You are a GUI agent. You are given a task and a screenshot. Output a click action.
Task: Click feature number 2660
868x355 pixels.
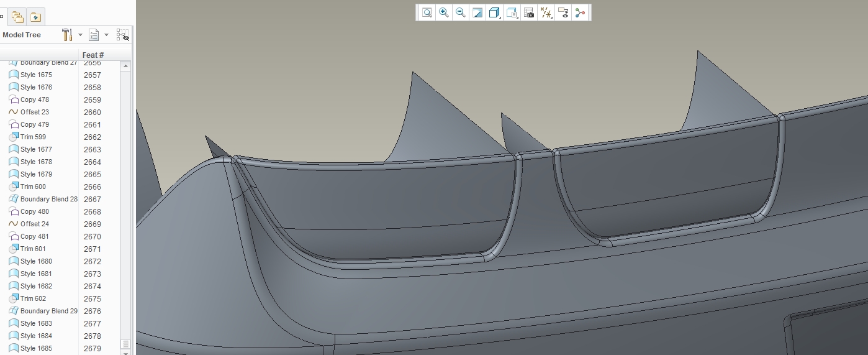pyautogui.click(x=93, y=113)
